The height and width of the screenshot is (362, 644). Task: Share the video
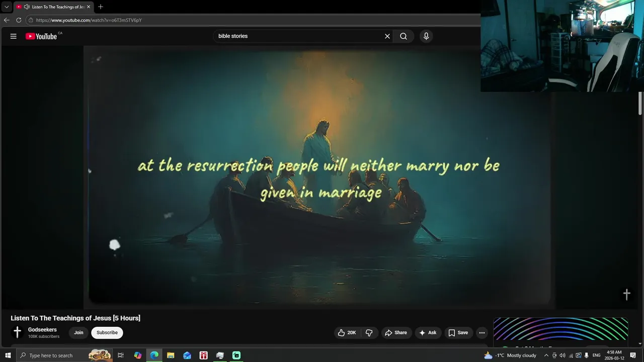pyautogui.click(x=396, y=333)
